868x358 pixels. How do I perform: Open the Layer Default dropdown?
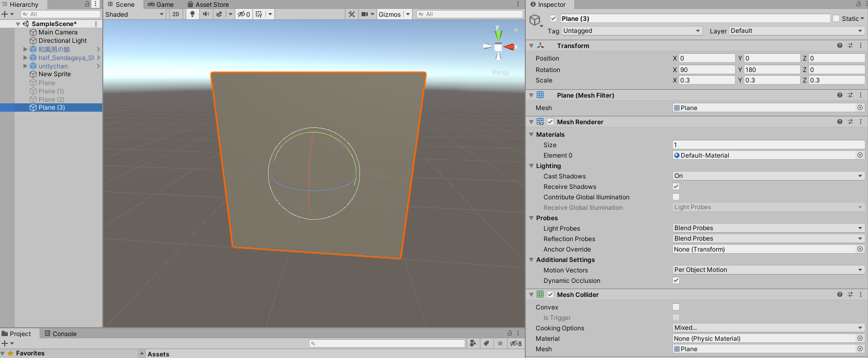(x=797, y=31)
